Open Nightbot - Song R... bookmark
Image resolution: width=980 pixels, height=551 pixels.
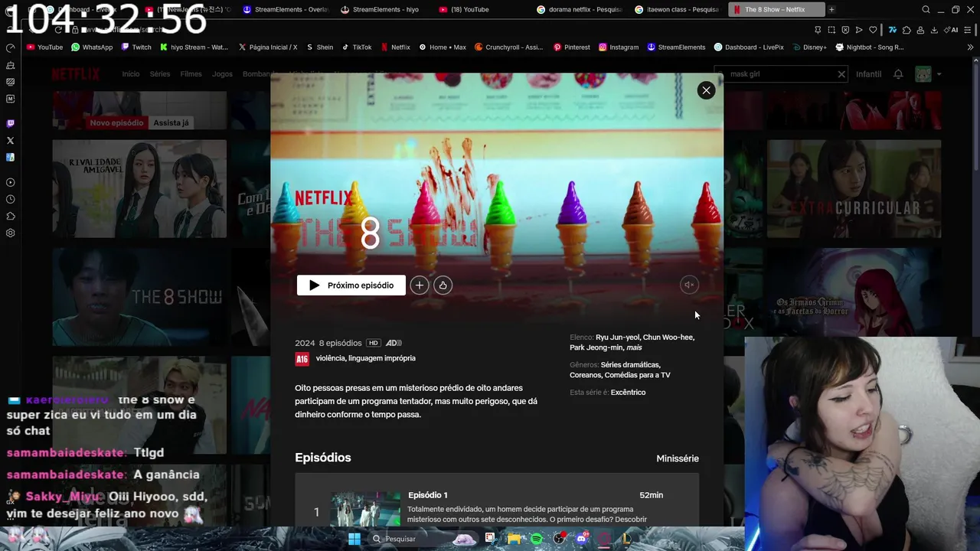(x=870, y=47)
